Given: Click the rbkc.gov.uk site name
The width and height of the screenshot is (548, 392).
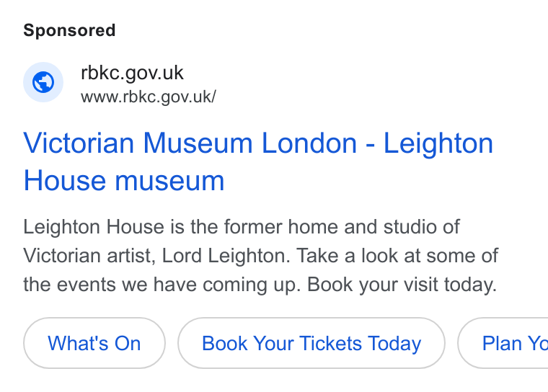Looking at the screenshot, I should pos(132,73).
